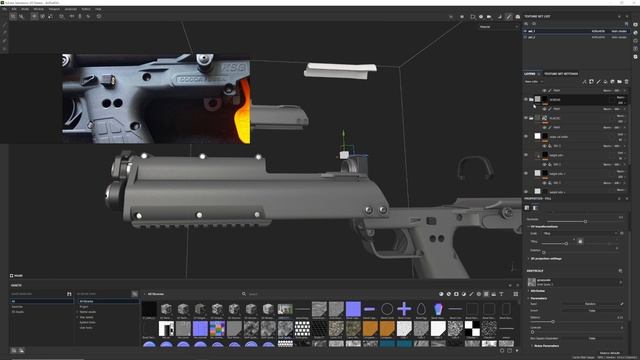This screenshot has width=640, height=360.
Task: Click the save icon beside the Assets saved-searches field
Action: pyautogui.click(x=69, y=294)
